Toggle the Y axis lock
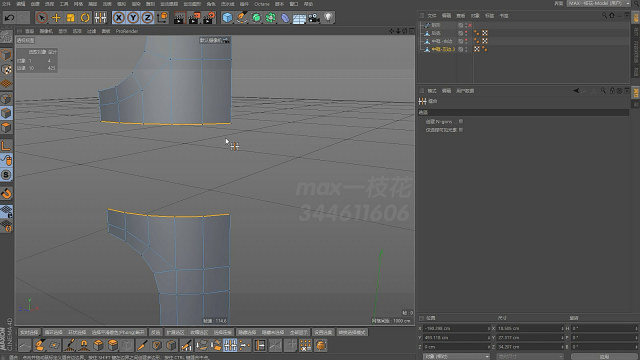This screenshot has width=640, height=360. pos(133,18)
